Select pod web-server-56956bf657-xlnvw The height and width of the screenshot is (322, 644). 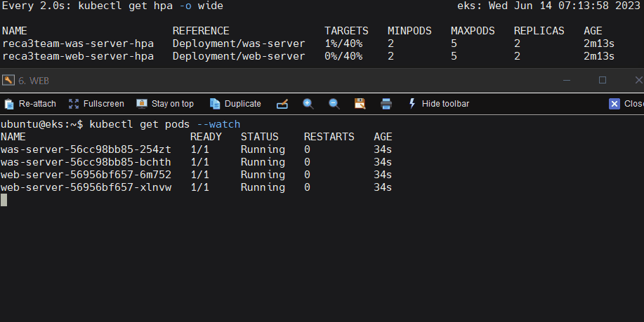coord(86,187)
